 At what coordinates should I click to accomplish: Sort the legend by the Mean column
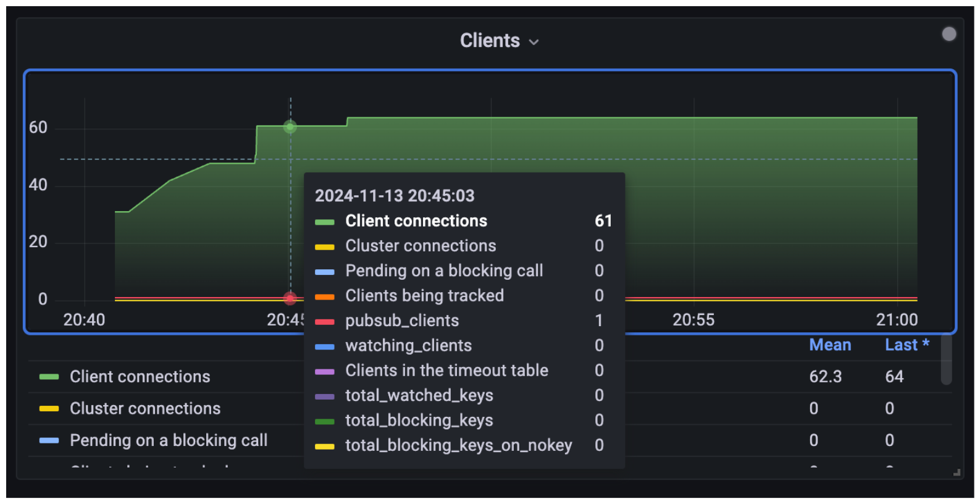pos(829,345)
